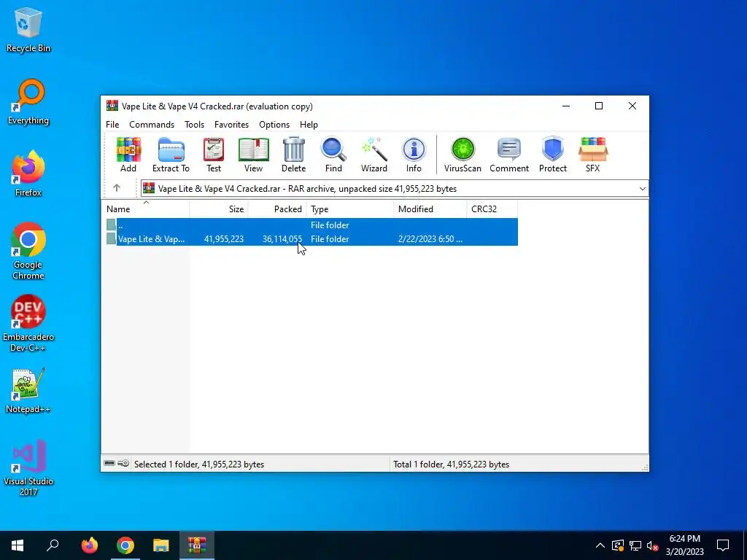Click the Delete trash can icon
The width and height of the screenshot is (747, 560).
tap(293, 155)
